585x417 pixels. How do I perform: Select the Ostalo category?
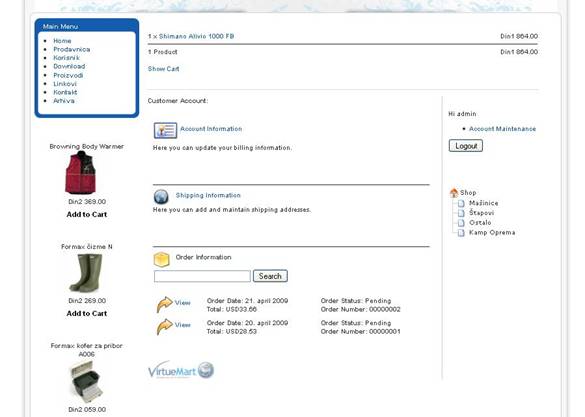coord(480,223)
